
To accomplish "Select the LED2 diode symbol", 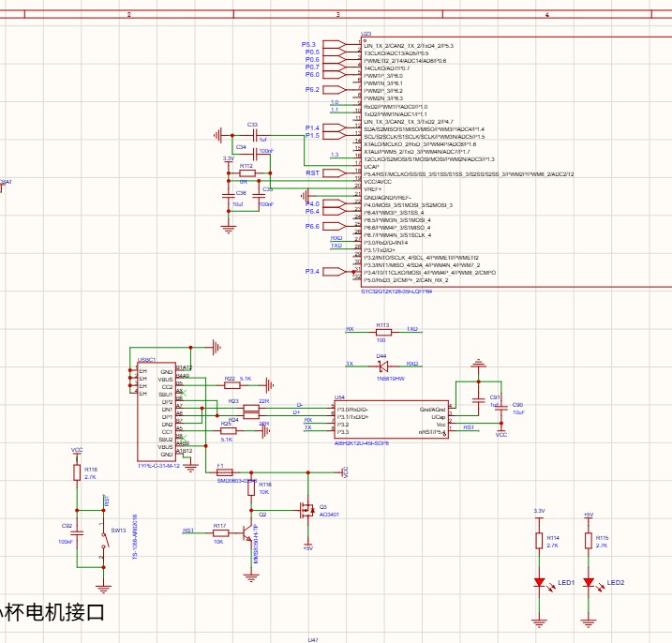I will [x=589, y=583].
